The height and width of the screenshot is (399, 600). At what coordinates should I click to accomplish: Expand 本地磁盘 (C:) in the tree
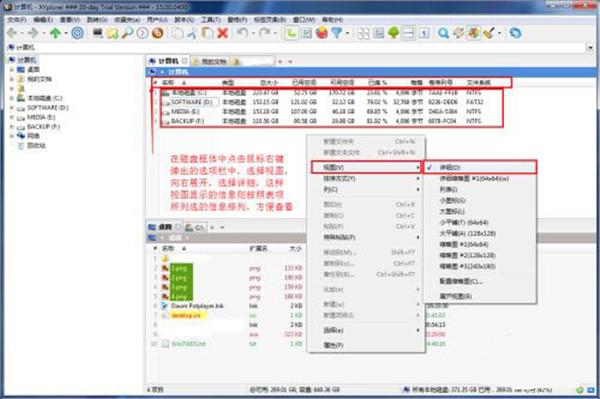[x=11, y=98]
